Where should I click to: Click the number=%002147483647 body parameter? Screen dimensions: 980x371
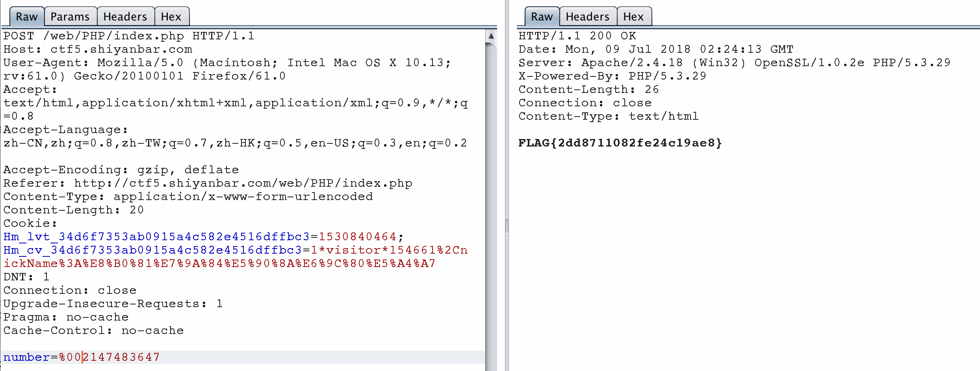82,357
